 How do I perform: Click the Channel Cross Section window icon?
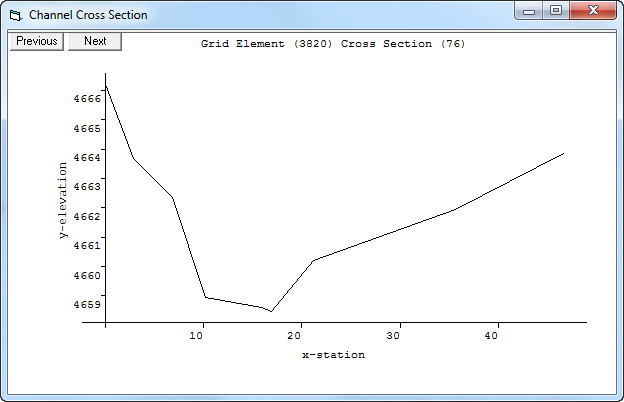point(15,15)
